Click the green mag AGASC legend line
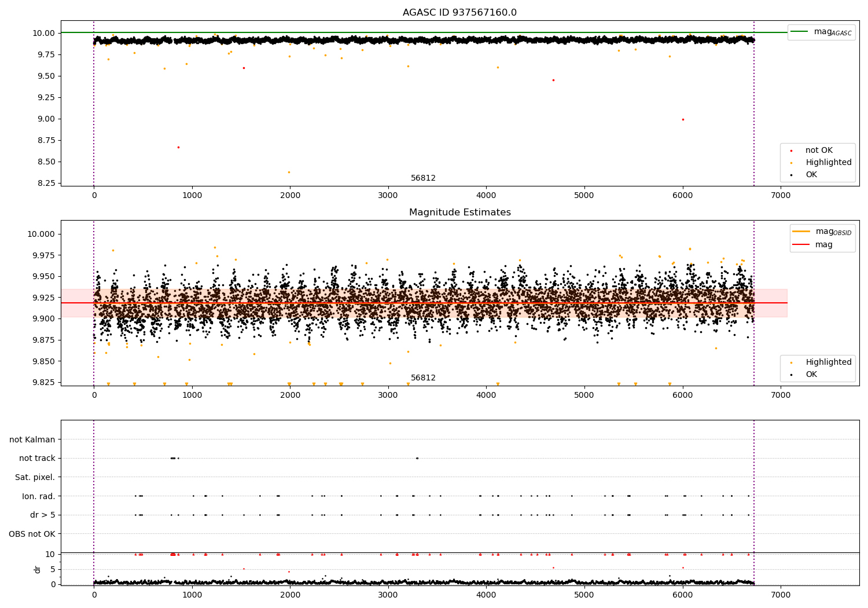The width and height of the screenshot is (868, 608). pos(800,32)
